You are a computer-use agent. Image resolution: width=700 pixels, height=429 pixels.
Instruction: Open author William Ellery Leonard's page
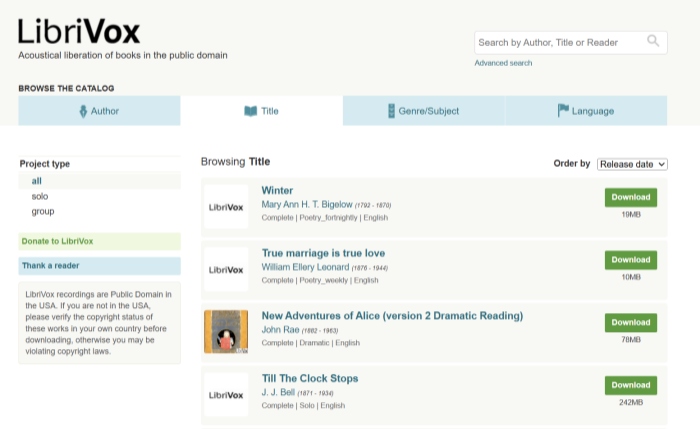pos(308,267)
